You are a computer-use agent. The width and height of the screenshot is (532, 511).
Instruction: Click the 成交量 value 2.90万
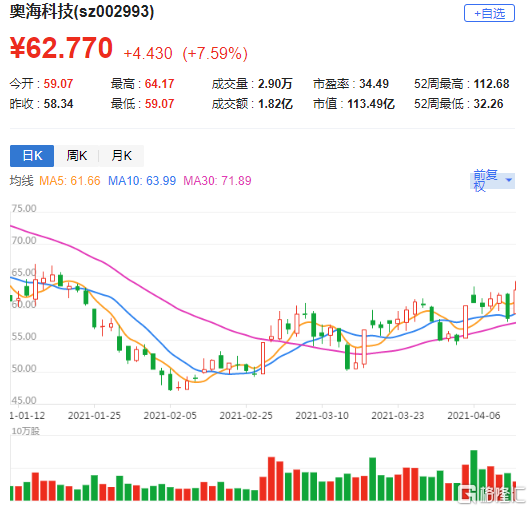275,83
